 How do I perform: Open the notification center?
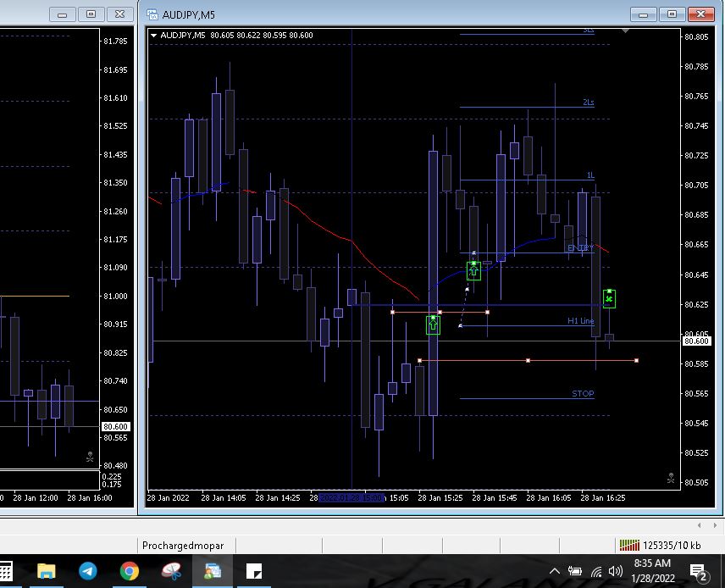[699, 572]
